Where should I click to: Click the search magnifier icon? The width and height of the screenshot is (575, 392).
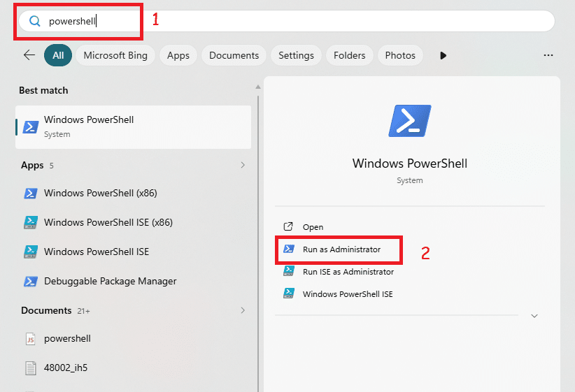pos(35,21)
